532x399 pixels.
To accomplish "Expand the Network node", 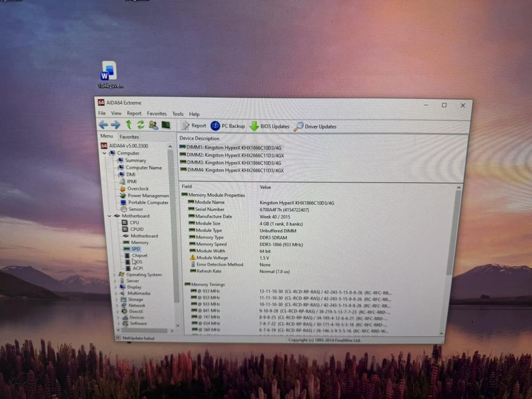I will click(117, 306).
